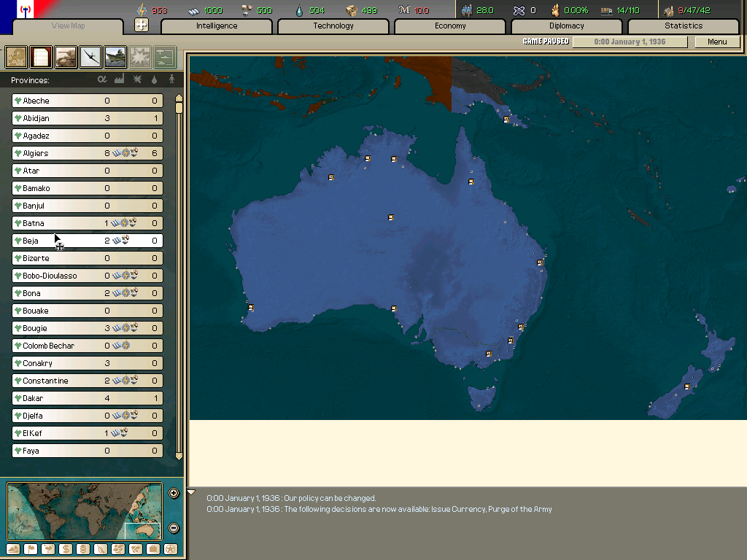Click the zoom out minus button
This screenshot has height=560, width=747.
[174, 528]
